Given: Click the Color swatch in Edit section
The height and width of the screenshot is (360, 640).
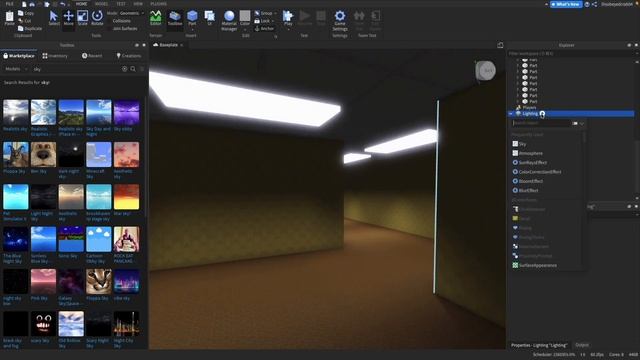Looking at the screenshot, I should coord(245,16).
